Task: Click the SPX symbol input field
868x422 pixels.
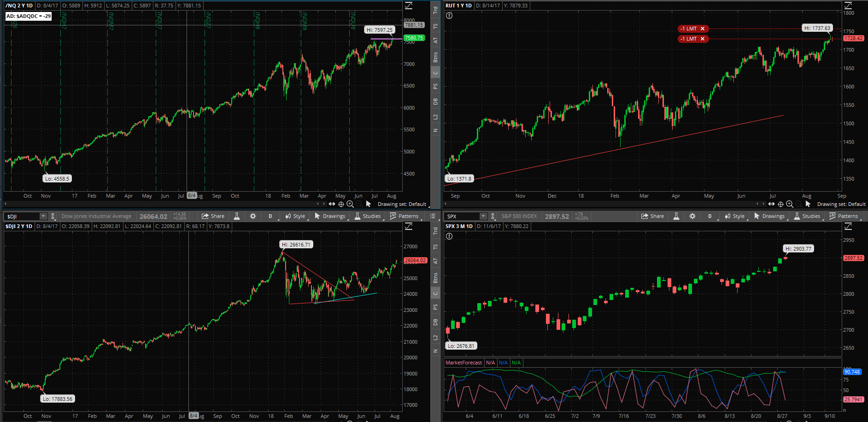Action: coord(462,216)
